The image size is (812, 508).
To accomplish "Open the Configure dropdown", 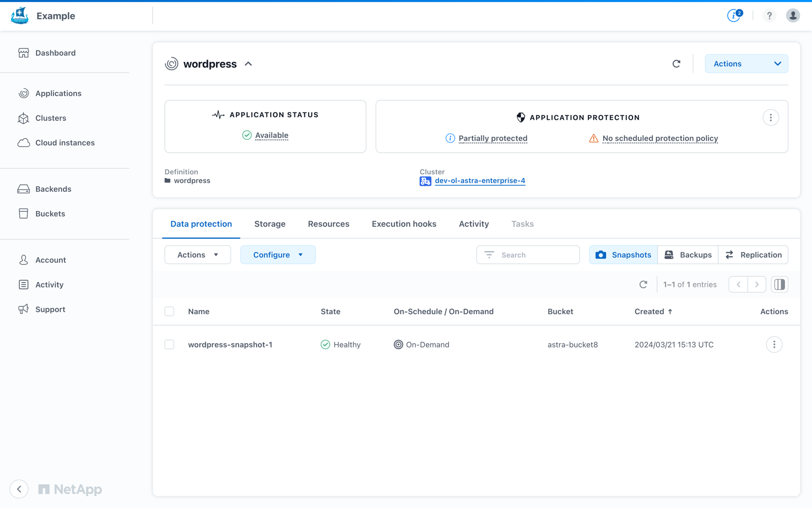I will [x=278, y=255].
